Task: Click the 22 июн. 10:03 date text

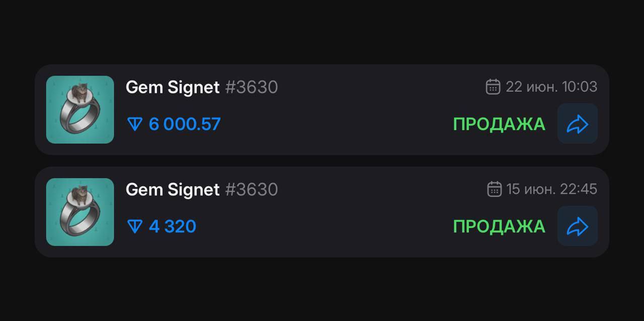Action: pos(551,87)
